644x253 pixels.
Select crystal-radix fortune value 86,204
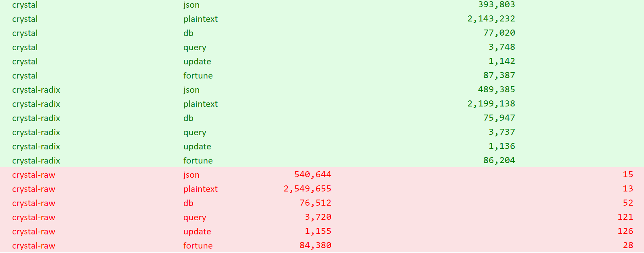pos(499,160)
